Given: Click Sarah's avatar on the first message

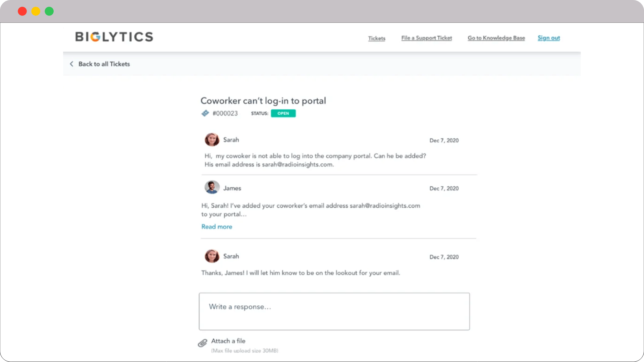Looking at the screenshot, I should [x=212, y=139].
